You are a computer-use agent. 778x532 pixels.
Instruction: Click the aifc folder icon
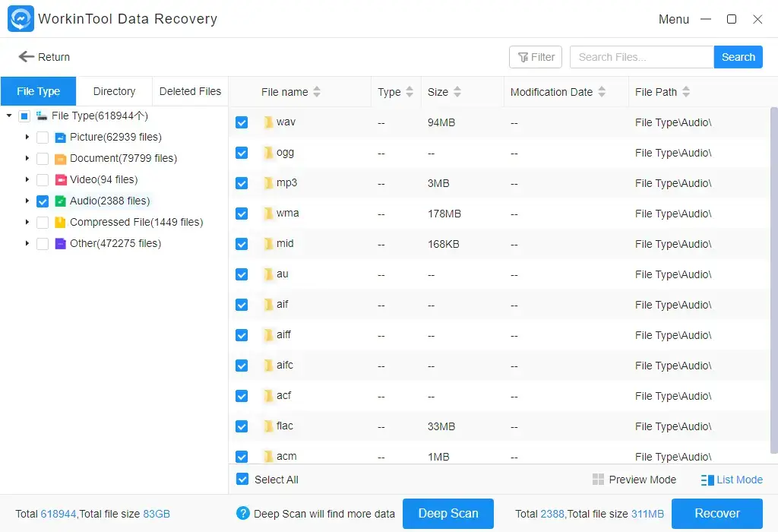[x=268, y=366]
